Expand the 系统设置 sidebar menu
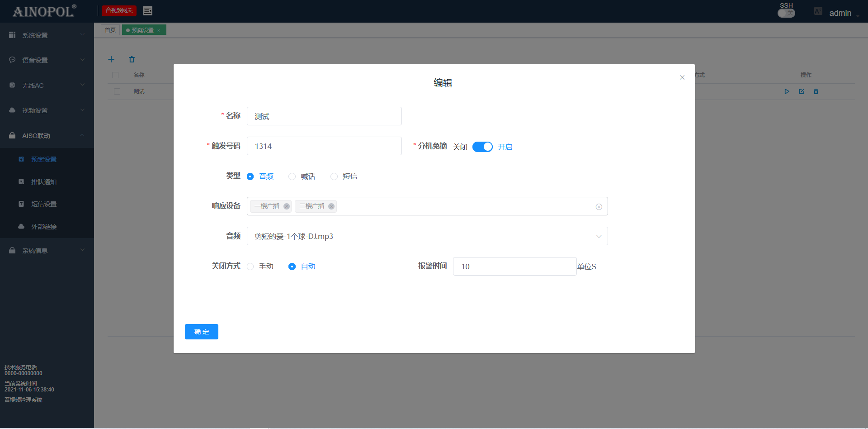 (x=47, y=35)
